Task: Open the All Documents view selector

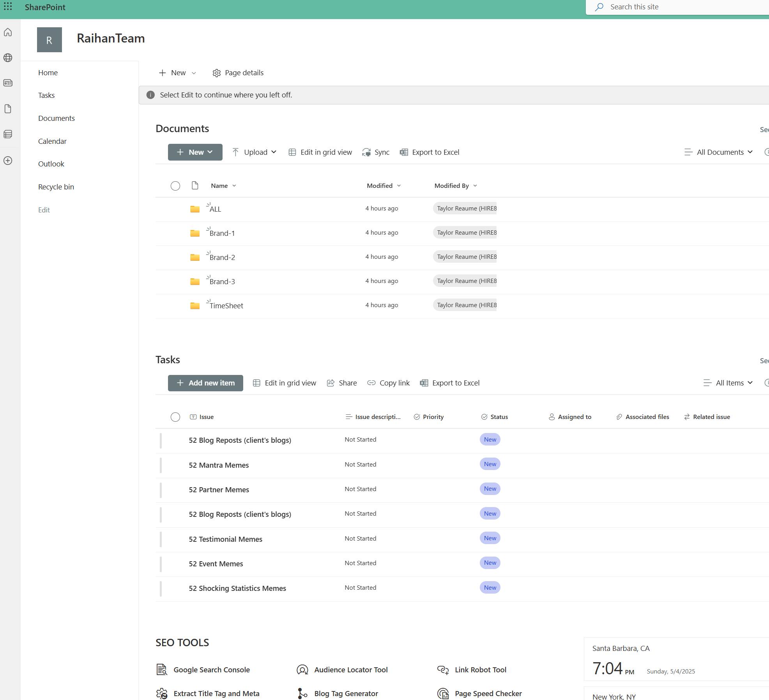Action: pos(718,152)
